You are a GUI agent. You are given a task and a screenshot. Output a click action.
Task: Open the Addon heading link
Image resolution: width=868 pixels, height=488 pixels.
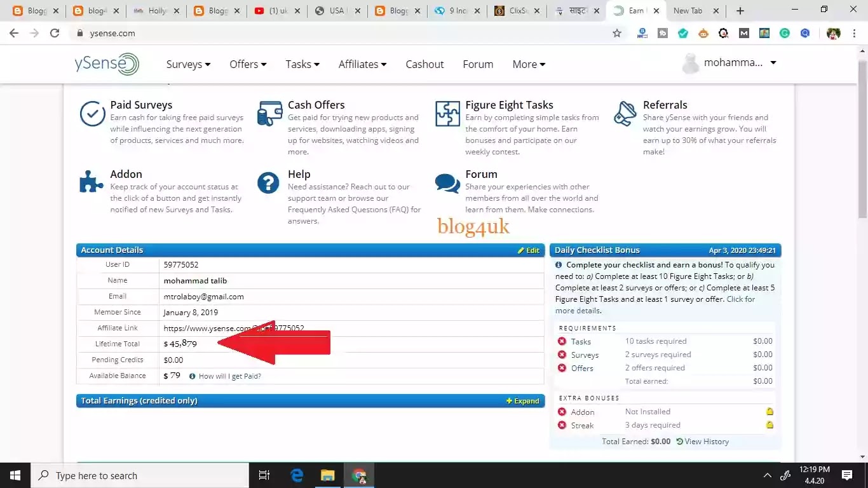click(x=126, y=174)
